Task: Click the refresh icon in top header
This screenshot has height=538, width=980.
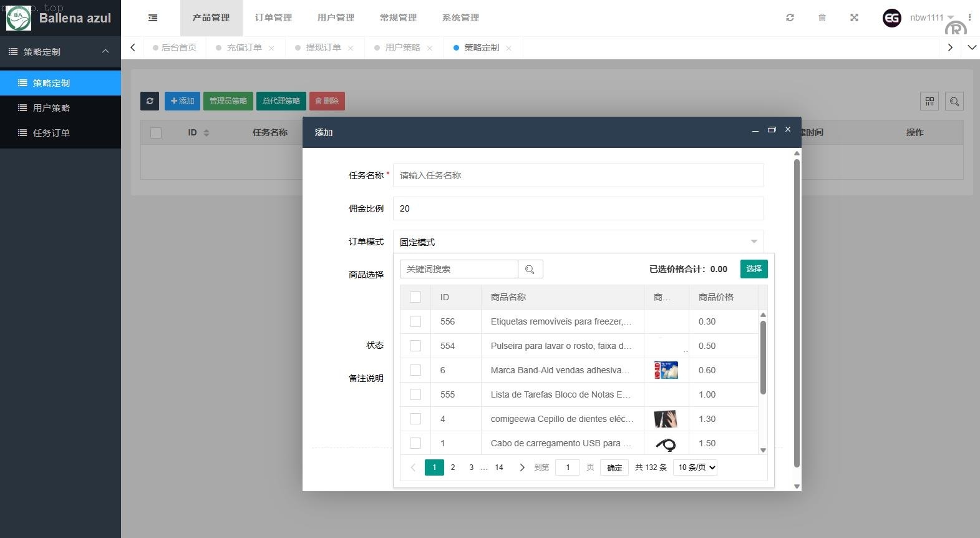Action: [x=790, y=18]
